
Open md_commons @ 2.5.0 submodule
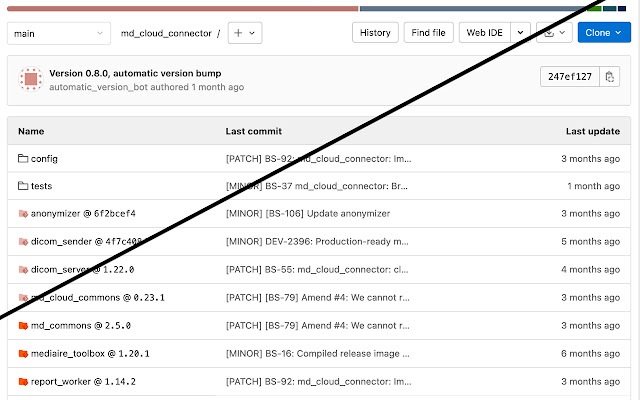click(x=81, y=325)
